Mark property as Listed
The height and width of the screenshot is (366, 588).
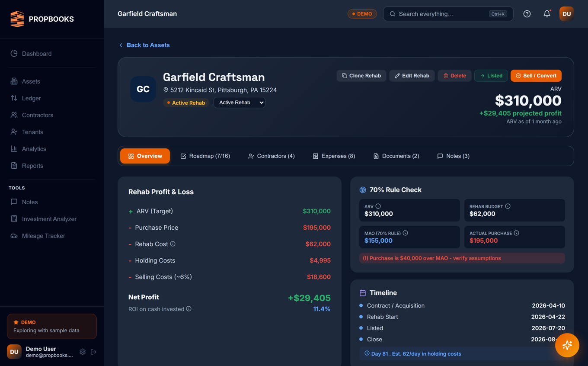[491, 76]
